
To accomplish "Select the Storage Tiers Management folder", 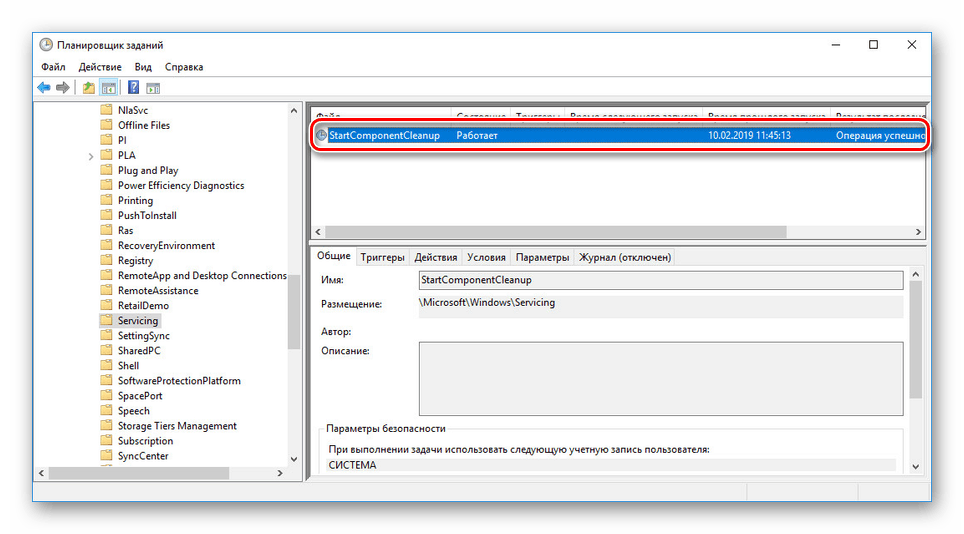I will (177, 426).
